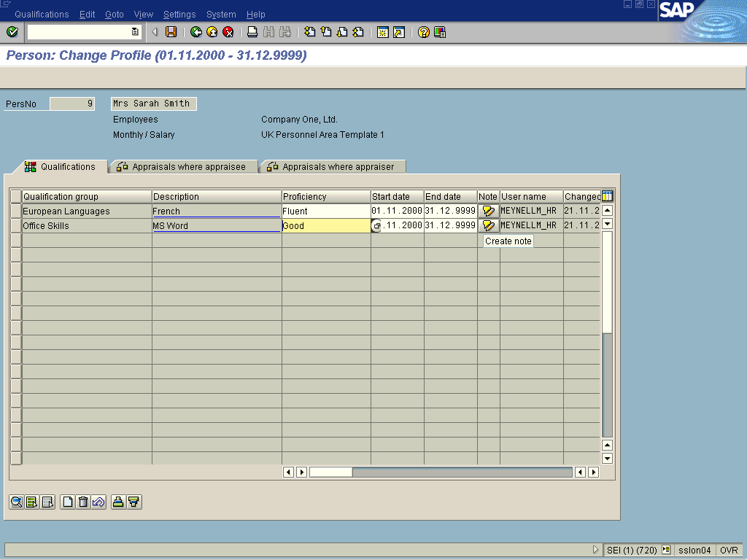Screen dimensions: 747x560
Task: Open system info dropdown beside SEI (1) (720)
Action: coord(666,550)
